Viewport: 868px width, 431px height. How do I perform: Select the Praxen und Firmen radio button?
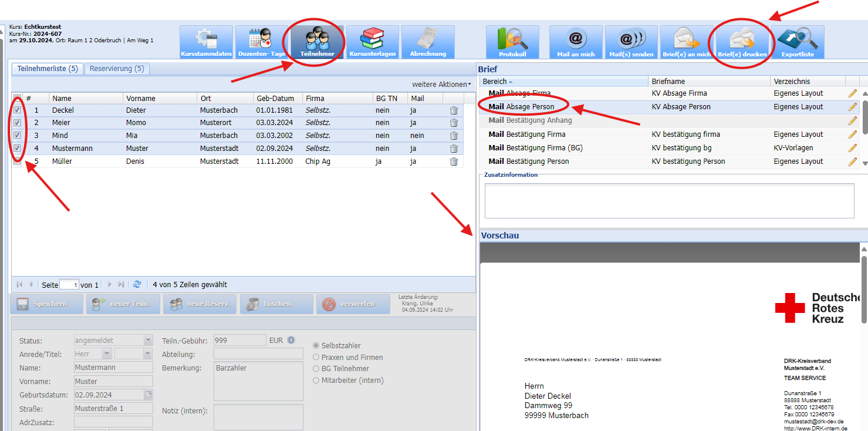[x=316, y=357]
